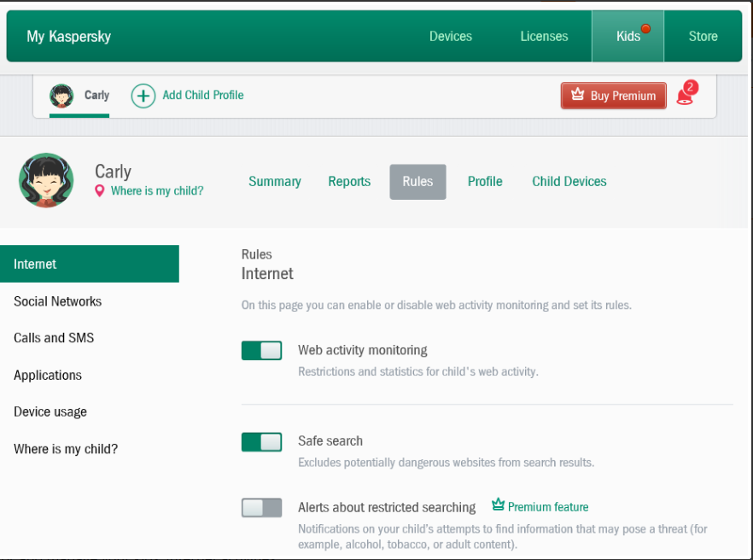Toggle Web activity monitoring switch
This screenshot has width=753, height=560.
point(262,351)
